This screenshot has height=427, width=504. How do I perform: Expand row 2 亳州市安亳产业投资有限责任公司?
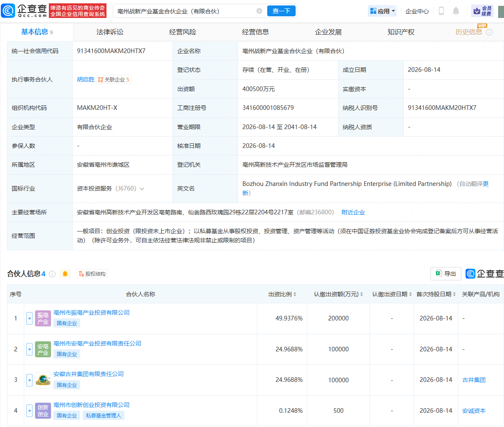pyautogui.click(x=29, y=349)
